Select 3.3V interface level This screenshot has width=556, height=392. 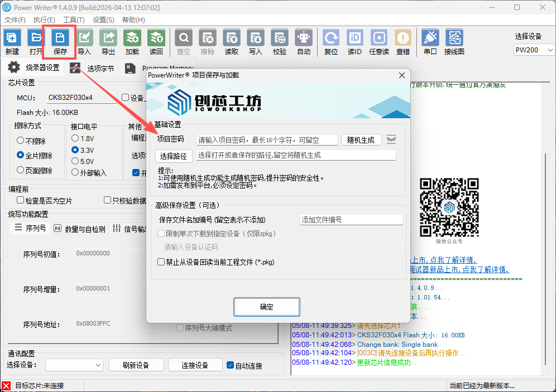[83, 150]
